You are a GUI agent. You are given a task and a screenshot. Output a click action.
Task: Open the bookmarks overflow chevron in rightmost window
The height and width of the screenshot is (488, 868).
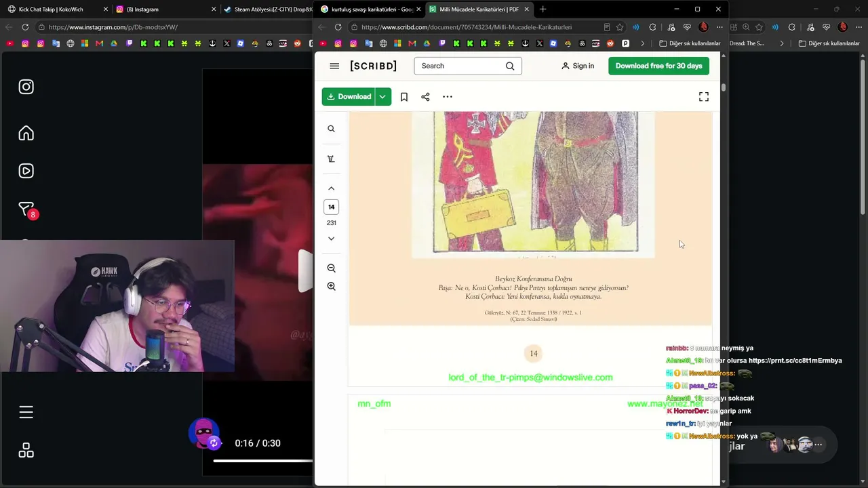[x=781, y=43]
